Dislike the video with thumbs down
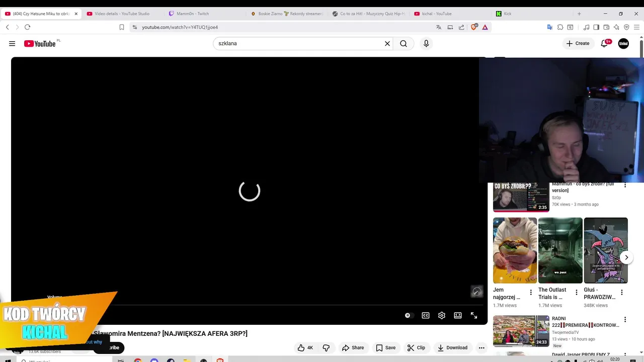 (x=326, y=347)
